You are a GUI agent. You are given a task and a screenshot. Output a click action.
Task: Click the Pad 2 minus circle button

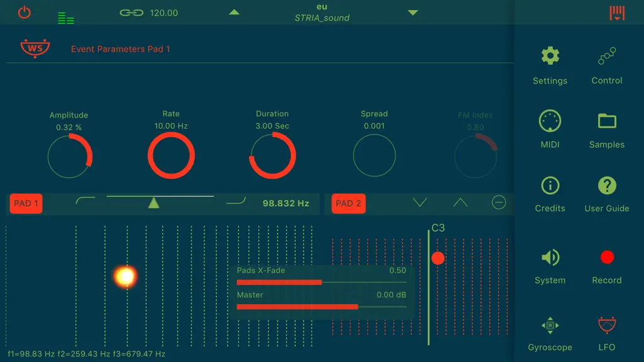pyautogui.click(x=499, y=202)
